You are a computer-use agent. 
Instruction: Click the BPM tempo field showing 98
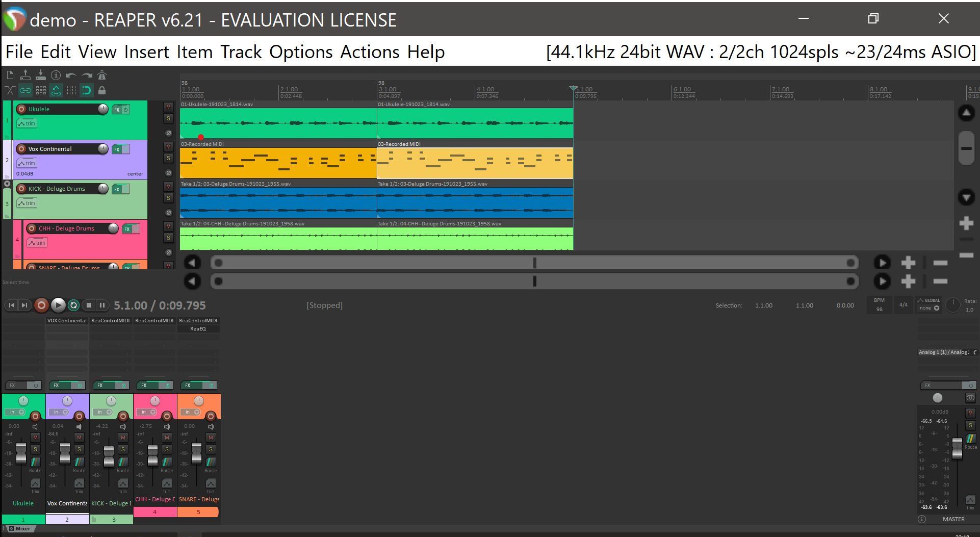click(879, 305)
